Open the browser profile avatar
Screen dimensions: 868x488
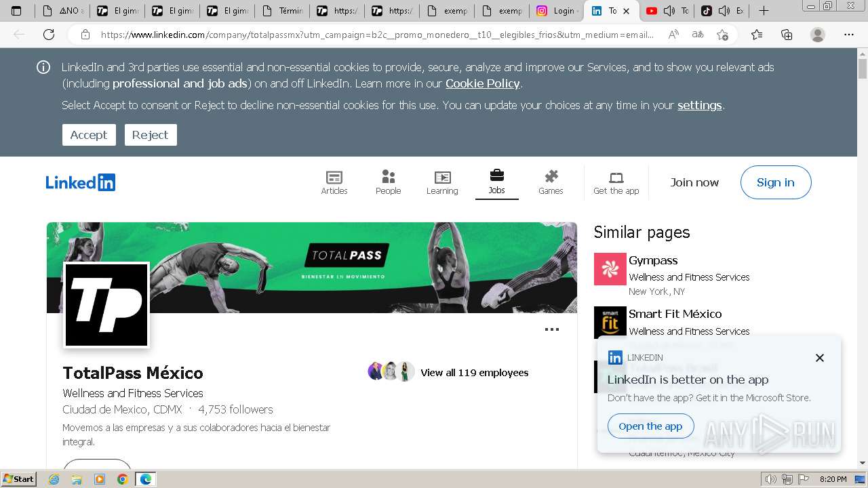(818, 34)
